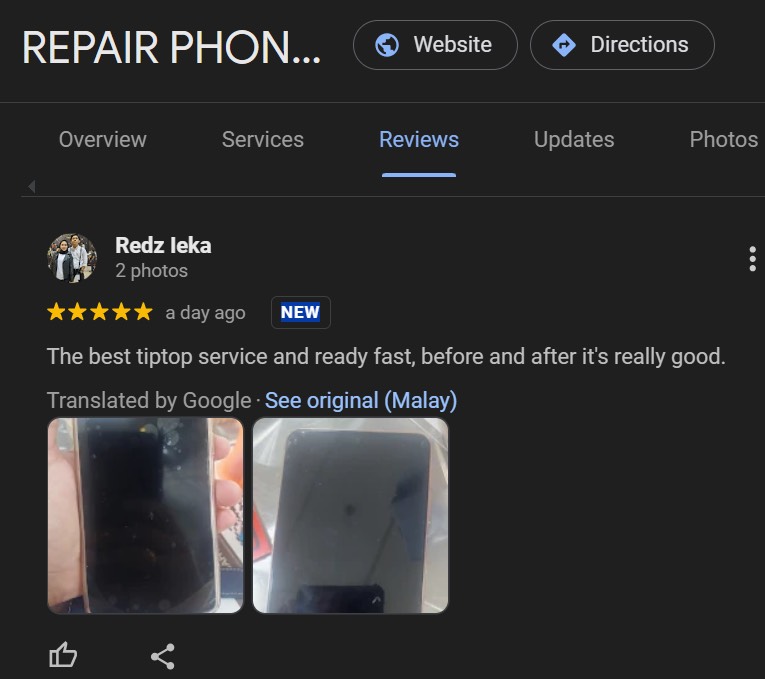Viewport: 765px width, 679px height.
Task: Click See original (Malay) link
Action: point(361,400)
